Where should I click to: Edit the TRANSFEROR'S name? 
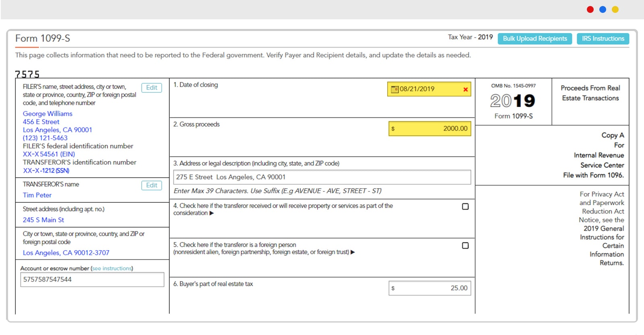pos(152,185)
